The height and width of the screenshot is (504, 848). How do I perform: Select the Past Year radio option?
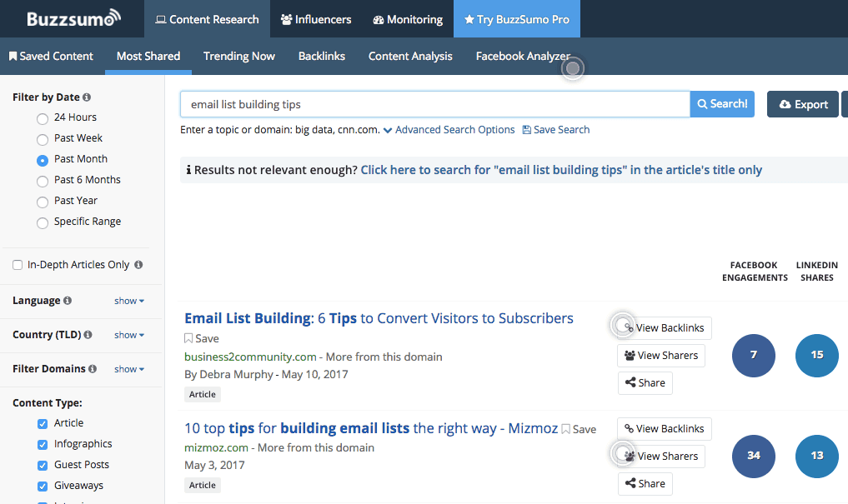43,202
